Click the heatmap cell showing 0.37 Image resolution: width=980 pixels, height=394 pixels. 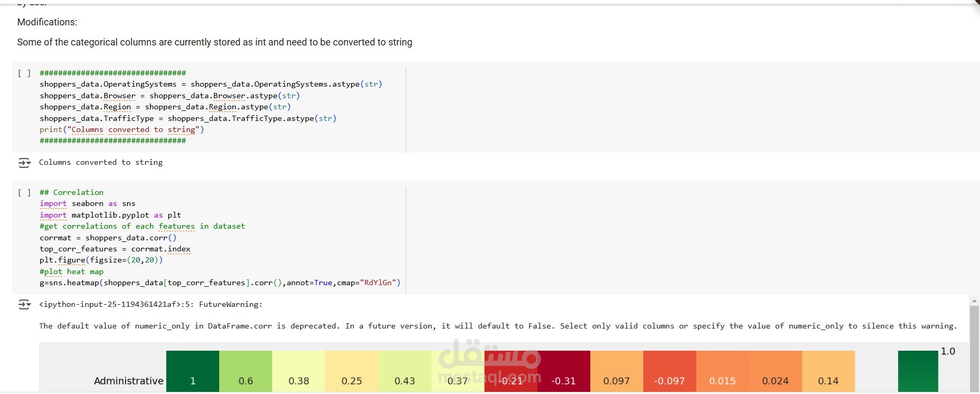(458, 372)
